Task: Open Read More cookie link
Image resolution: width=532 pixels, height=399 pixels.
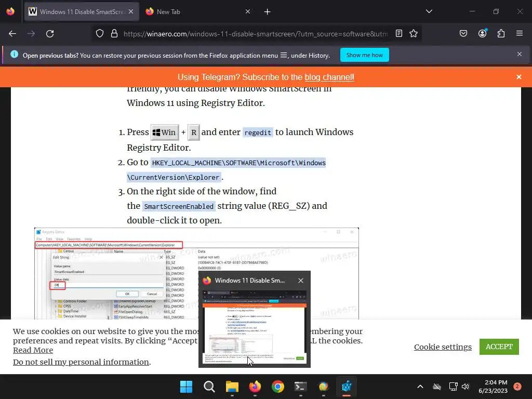Action: pos(33,350)
